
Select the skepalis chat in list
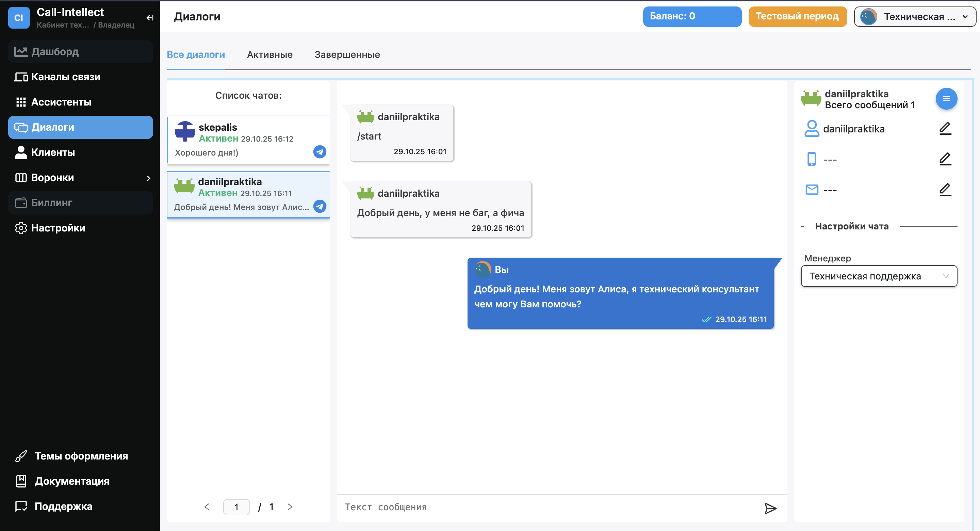pyautogui.click(x=244, y=139)
